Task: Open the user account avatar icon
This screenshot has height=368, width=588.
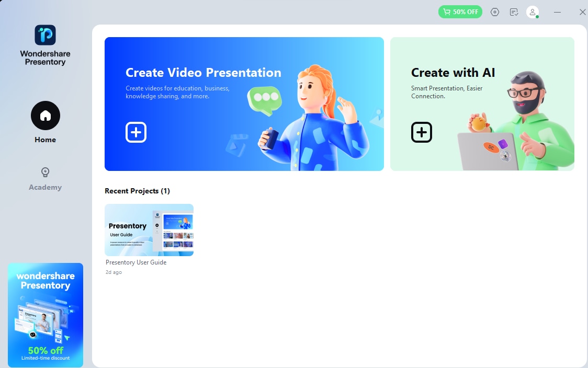Action: click(x=533, y=12)
